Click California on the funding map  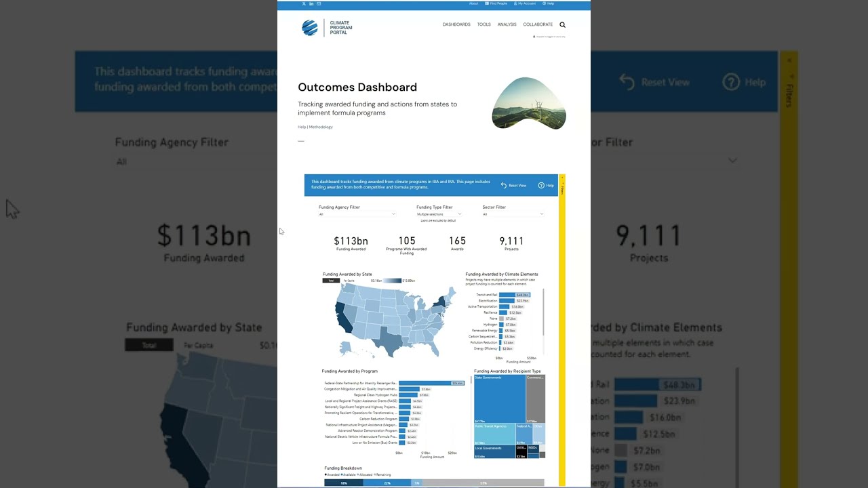pos(342,318)
